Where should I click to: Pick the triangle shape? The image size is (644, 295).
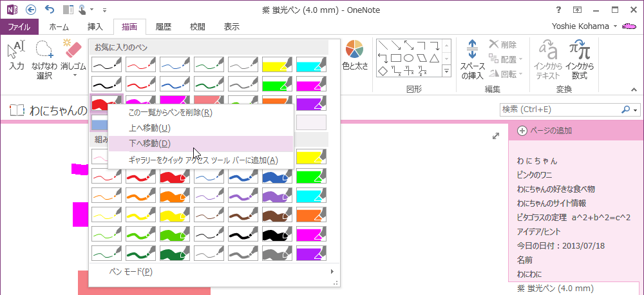pyautogui.click(x=434, y=57)
